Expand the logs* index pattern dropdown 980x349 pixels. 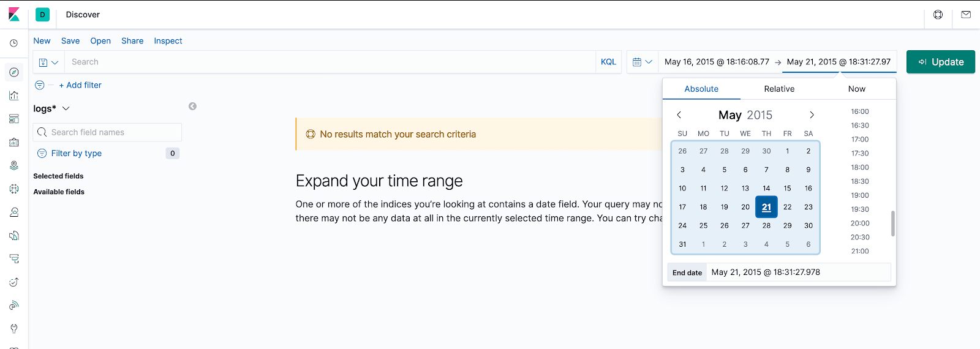tap(52, 108)
